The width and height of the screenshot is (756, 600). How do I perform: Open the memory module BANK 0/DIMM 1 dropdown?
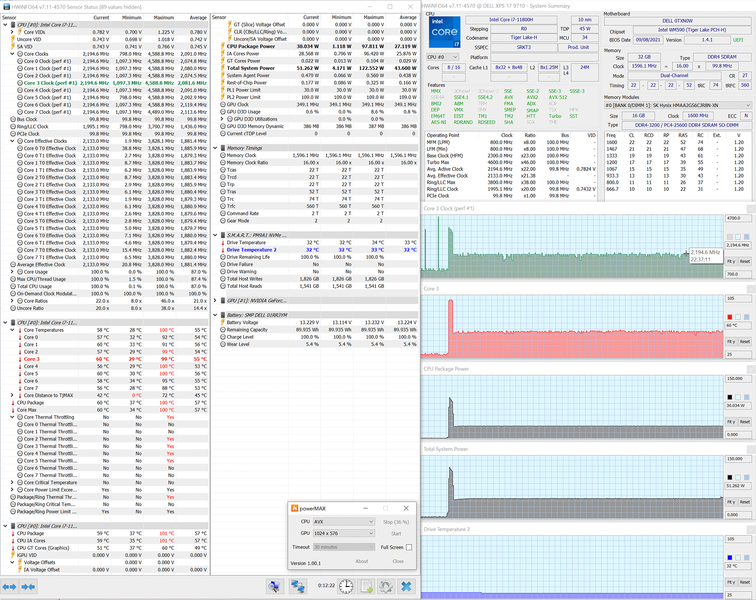click(677, 105)
